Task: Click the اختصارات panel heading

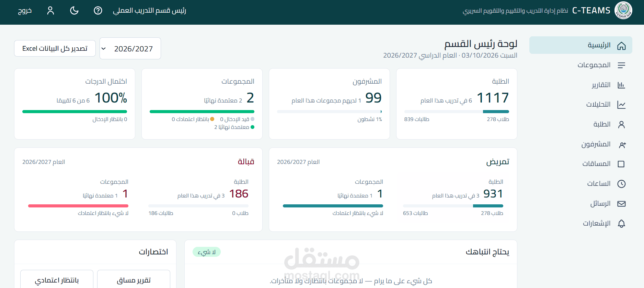Action: 153,252
